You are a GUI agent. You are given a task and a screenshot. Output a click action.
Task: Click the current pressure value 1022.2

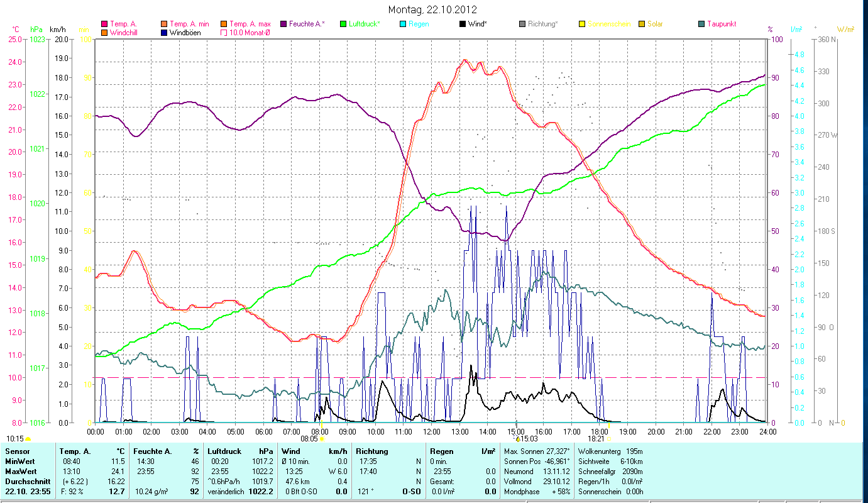coord(261,490)
